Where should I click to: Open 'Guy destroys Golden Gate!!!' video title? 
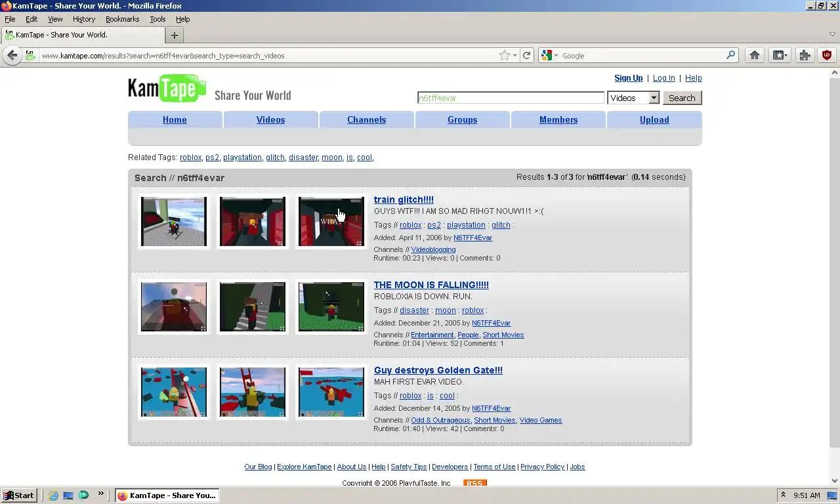(438, 370)
